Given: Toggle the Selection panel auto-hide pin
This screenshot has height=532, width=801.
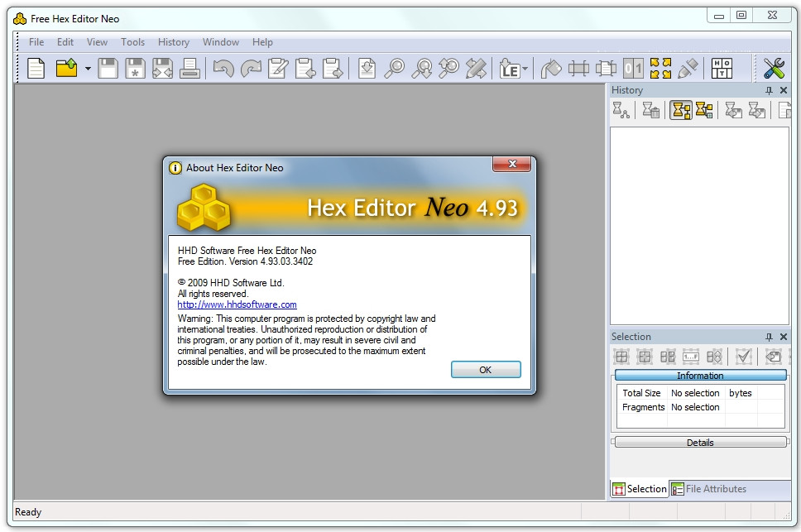Looking at the screenshot, I should [769, 337].
